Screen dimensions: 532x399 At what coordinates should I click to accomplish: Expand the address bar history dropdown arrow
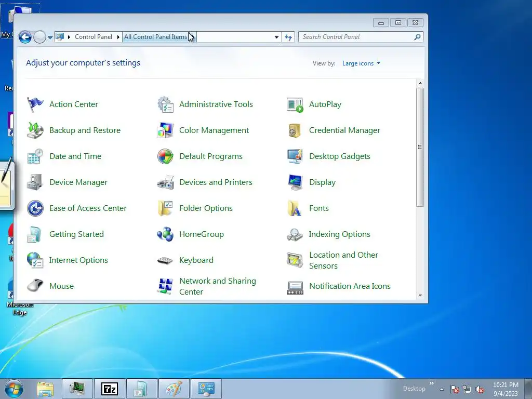click(276, 37)
